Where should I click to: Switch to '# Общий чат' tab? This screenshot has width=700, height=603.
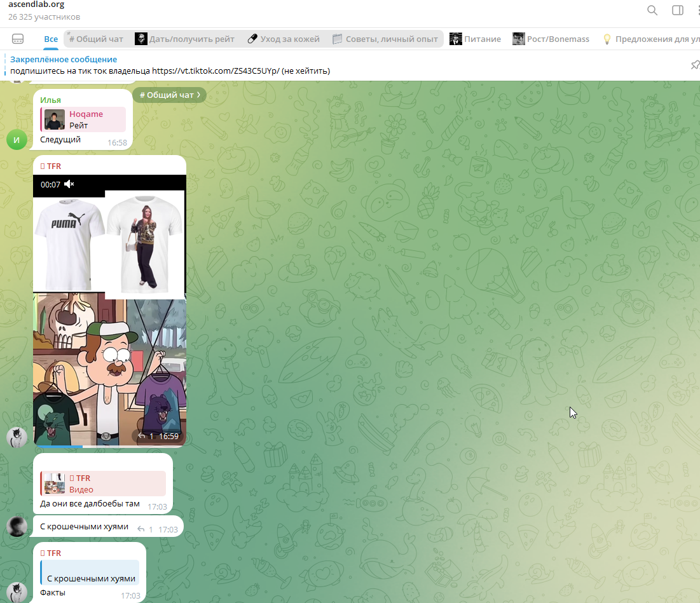(x=96, y=39)
